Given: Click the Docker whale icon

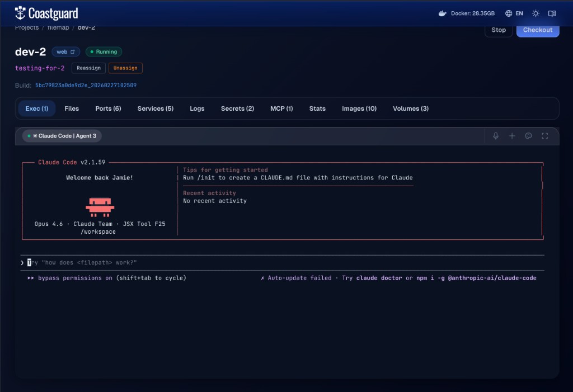Looking at the screenshot, I should point(442,13).
